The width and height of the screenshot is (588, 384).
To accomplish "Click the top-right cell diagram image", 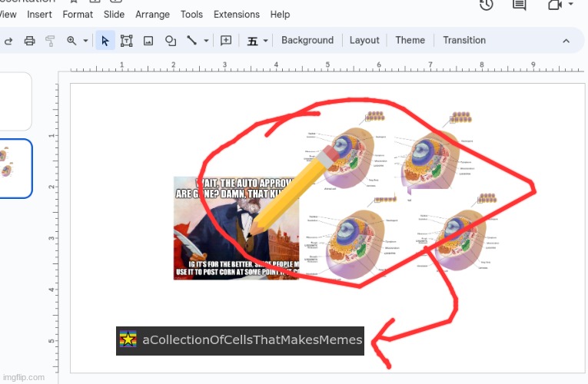I will pyautogui.click(x=434, y=152).
